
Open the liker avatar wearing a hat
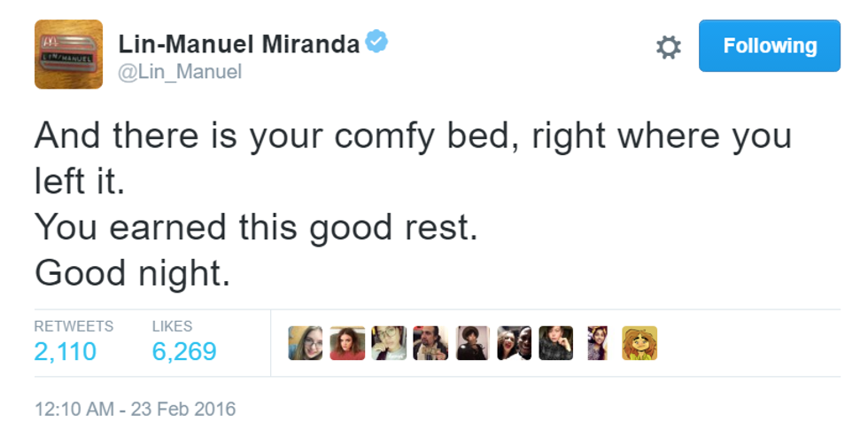tap(472, 343)
